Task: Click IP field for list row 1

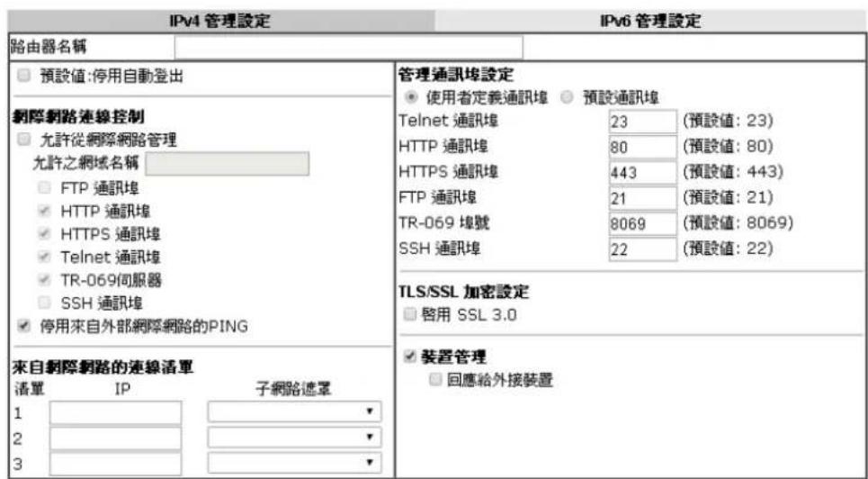Action: [116, 413]
